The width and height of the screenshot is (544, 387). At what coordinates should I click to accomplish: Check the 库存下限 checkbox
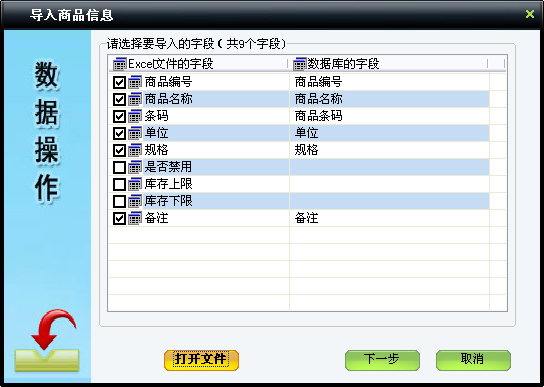pos(119,201)
